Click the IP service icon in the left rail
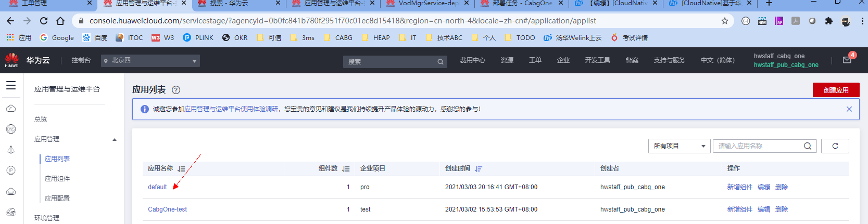This screenshot has width=868, height=224. 11,170
